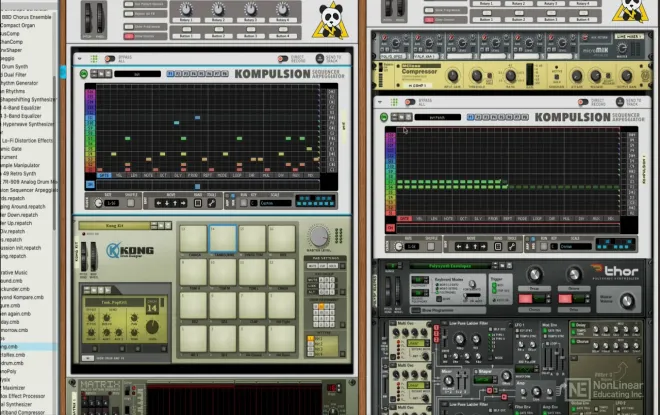The height and width of the screenshot is (415, 660).
Task: Click the Kong Master Level knob
Action: (x=319, y=236)
